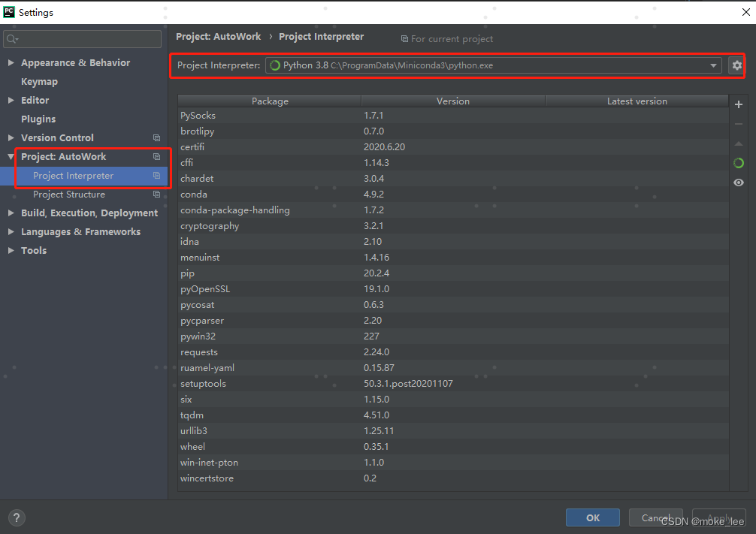Click the Cancel button

(x=656, y=517)
